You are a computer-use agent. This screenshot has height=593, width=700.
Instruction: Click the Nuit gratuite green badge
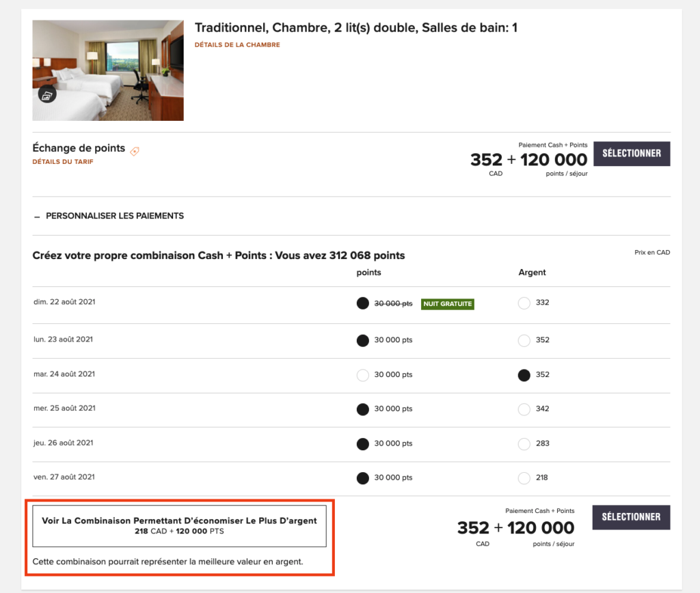coord(447,304)
